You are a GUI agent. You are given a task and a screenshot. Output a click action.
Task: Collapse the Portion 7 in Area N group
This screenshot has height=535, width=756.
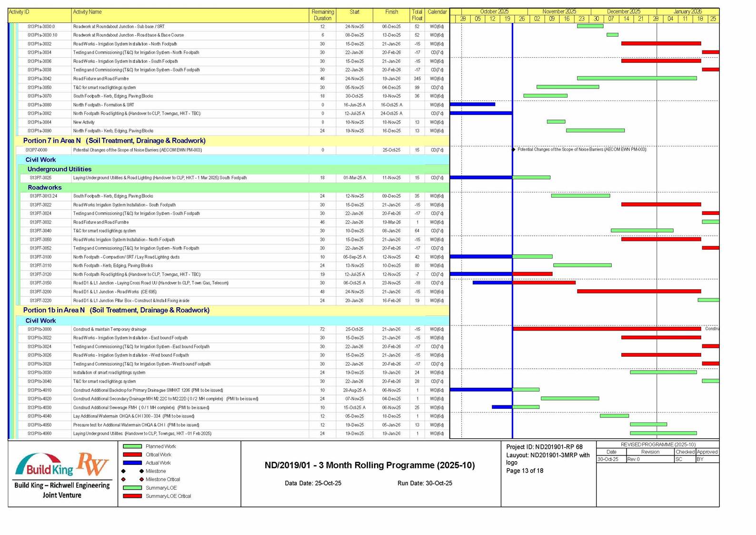tap(114, 141)
